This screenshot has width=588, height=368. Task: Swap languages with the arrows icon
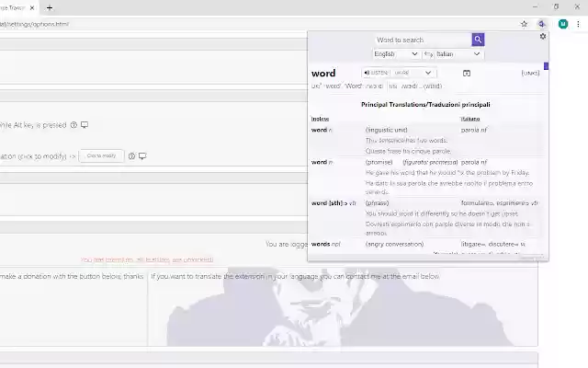(x=428, y=54)
